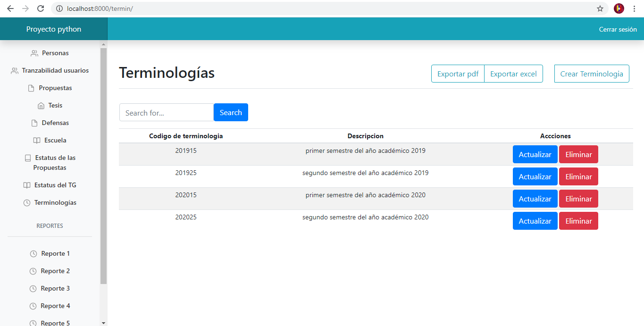Click the clock icon beside Reporte 1
The width and height of the screenshot is (644, 326).
(33, 254)
